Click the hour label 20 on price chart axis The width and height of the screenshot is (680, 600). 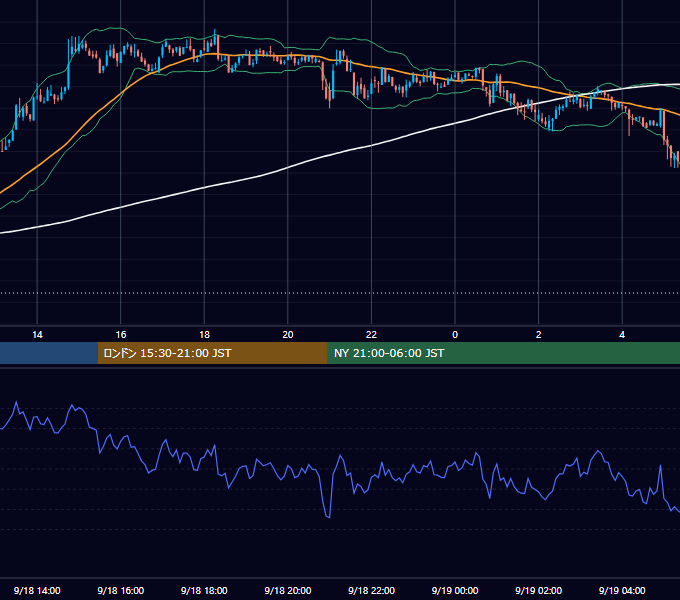pyautogui.click(x=288, y=335)
